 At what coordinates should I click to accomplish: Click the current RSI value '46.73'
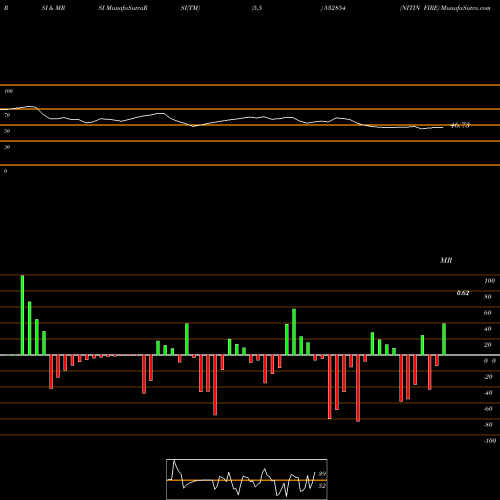click(x=460, y=125)
